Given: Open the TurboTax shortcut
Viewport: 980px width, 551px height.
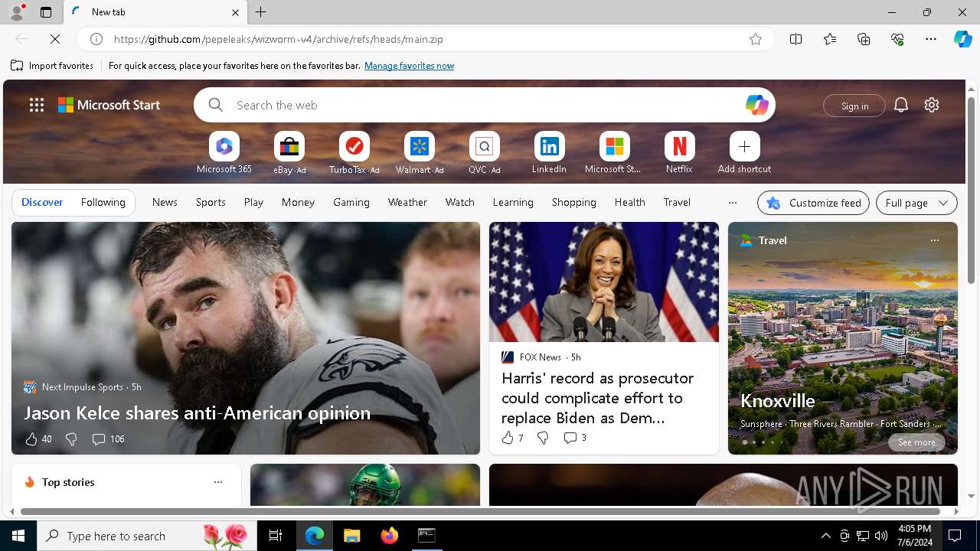Looking at the screenshot, I should pos(354,153).
